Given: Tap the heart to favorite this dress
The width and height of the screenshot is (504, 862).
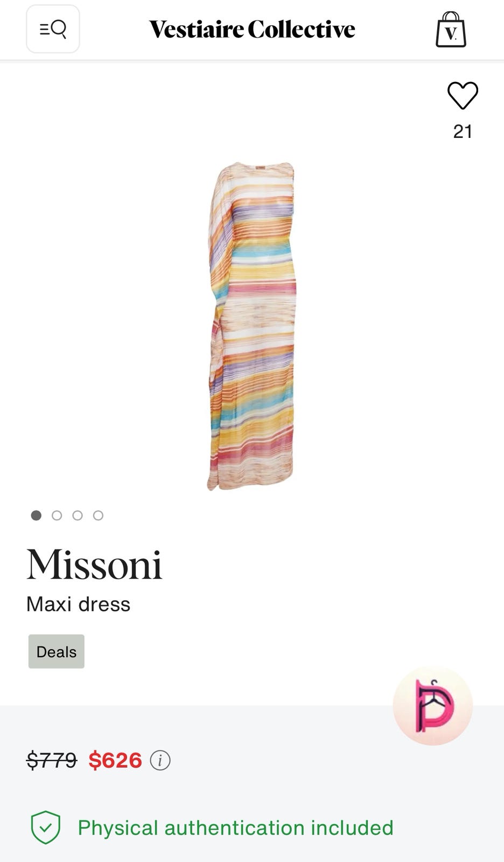Looking at the screenshot, I should (463, 95).
